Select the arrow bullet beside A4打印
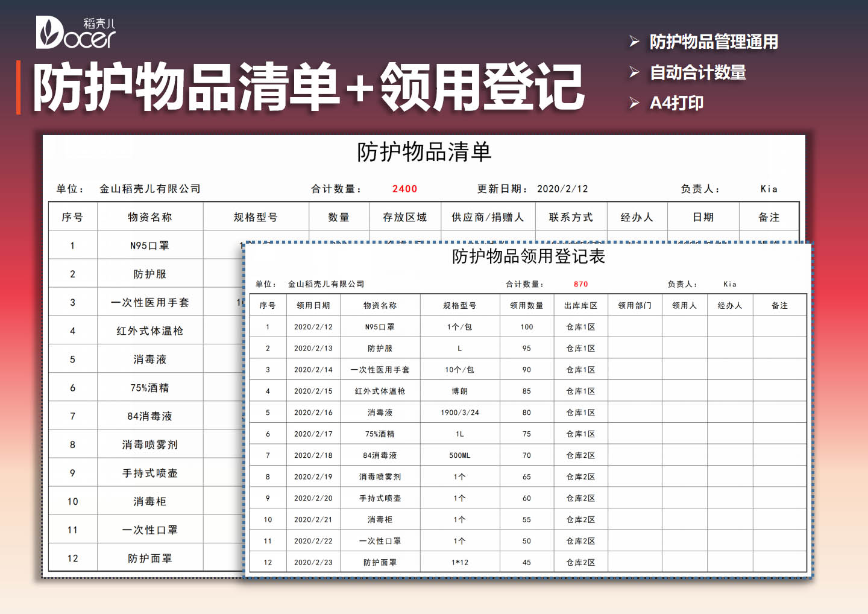This screenshot has width=868, height=614. click(634, 103)
